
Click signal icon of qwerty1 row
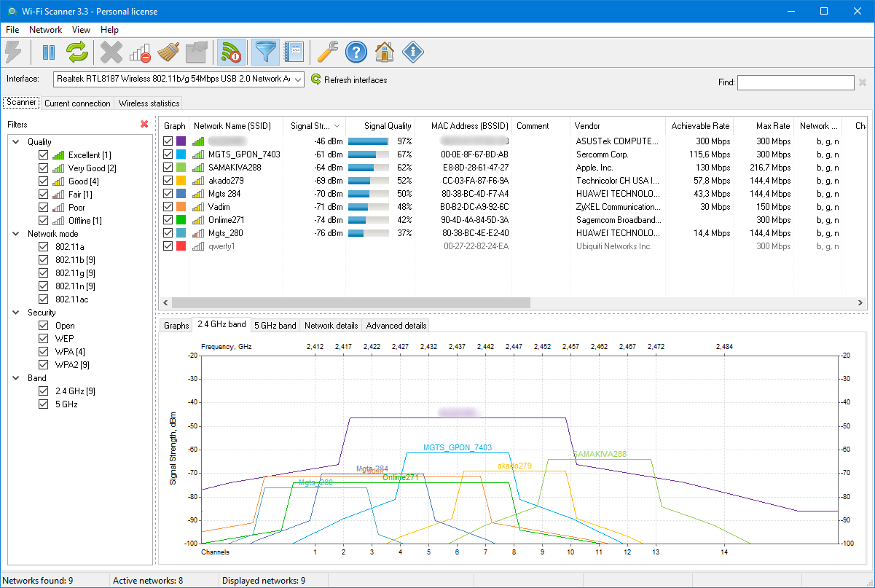198,246
